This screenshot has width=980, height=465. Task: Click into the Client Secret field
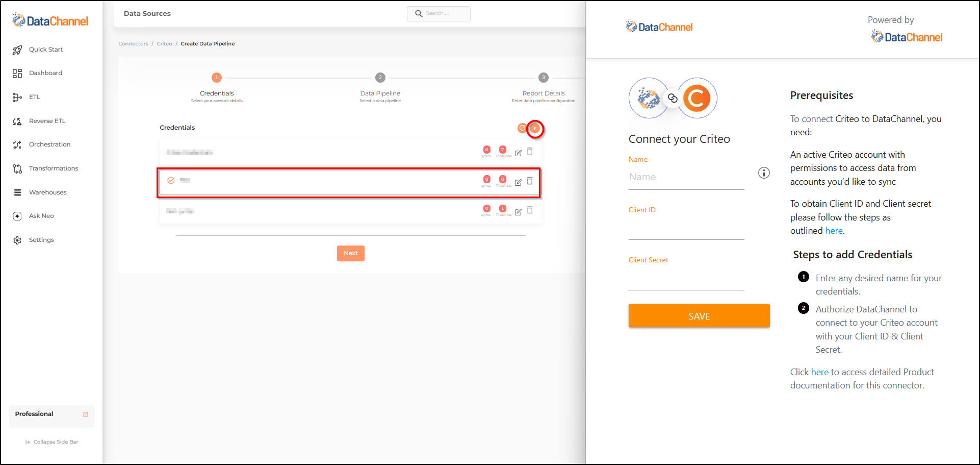point(686,278)
